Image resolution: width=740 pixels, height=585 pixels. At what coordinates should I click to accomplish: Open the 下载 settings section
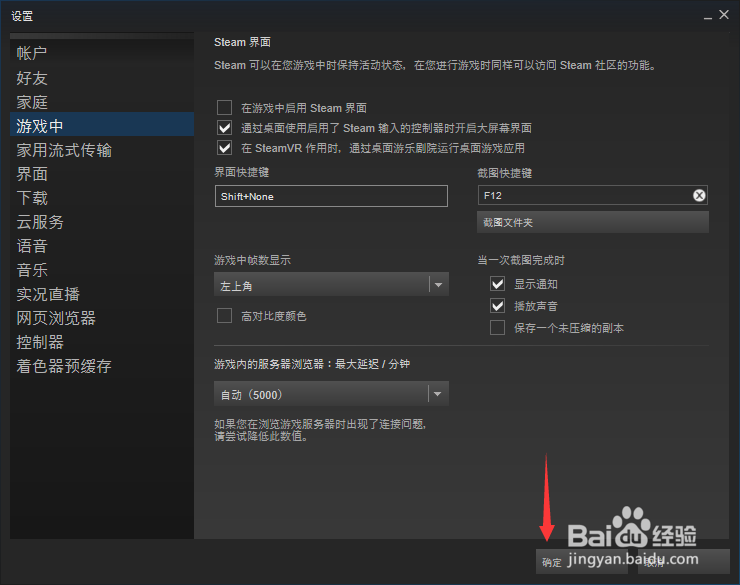coord(102,198)
